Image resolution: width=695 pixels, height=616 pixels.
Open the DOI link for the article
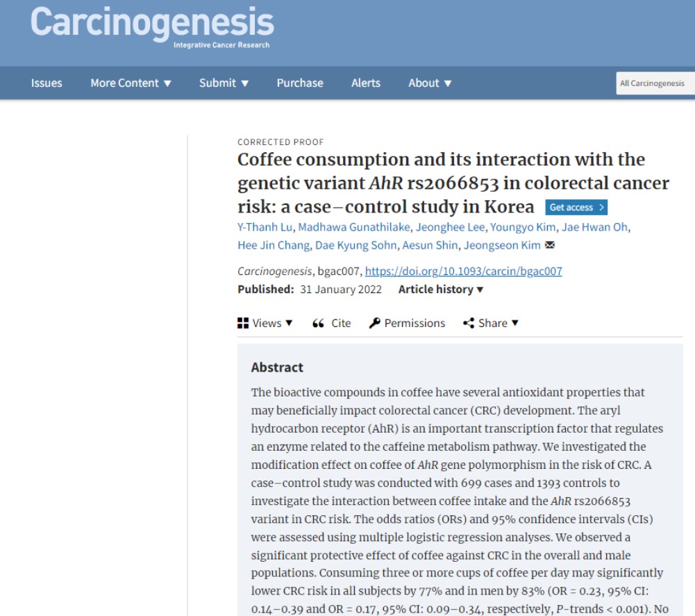[x=463, y=272]
